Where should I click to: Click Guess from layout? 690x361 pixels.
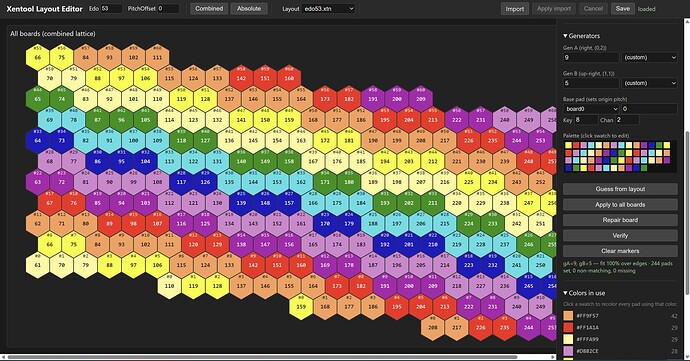[620, 189]
